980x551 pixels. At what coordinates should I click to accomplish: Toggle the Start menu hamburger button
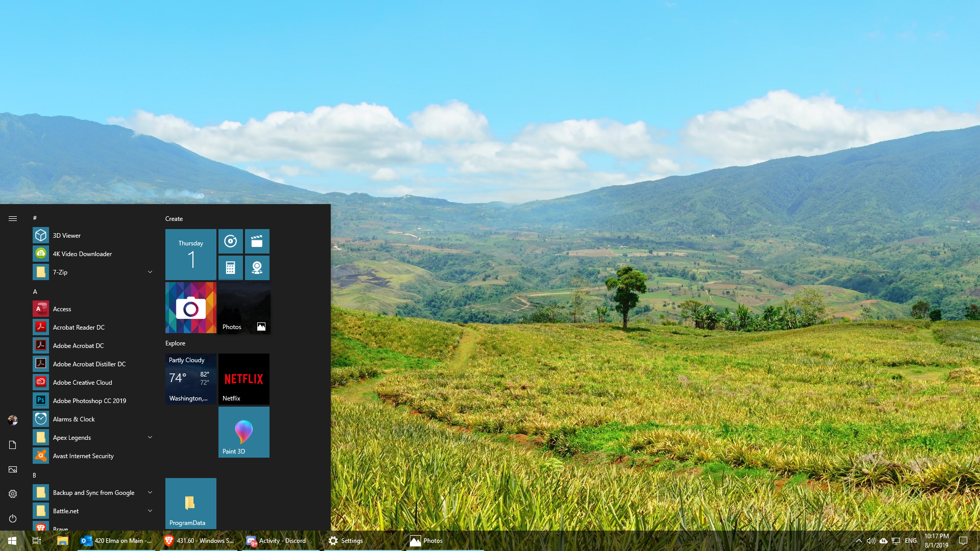13,218
